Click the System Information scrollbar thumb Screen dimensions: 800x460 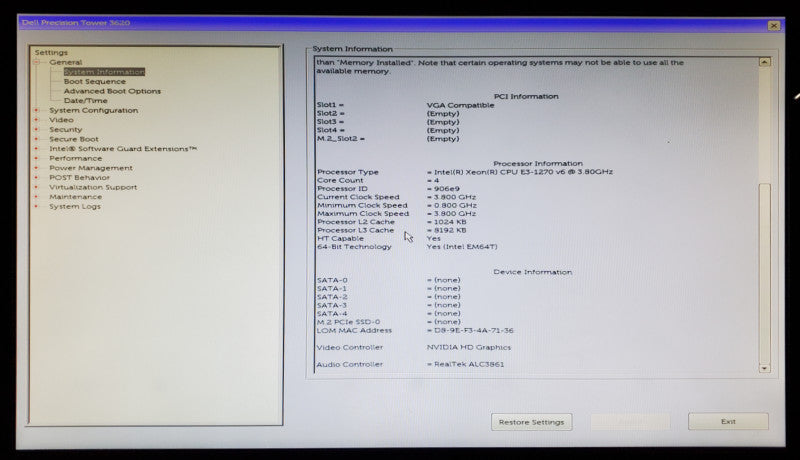[x=764, y=273]
